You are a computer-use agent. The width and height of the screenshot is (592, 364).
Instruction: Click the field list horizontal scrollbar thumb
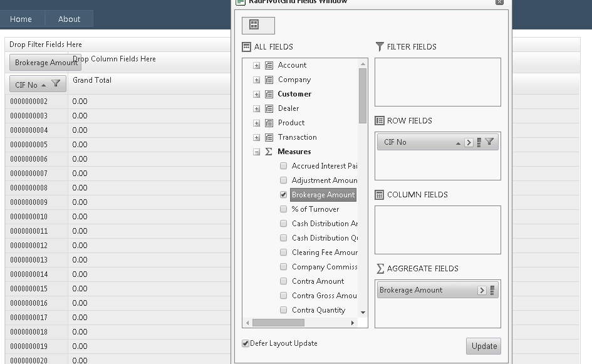278,323
